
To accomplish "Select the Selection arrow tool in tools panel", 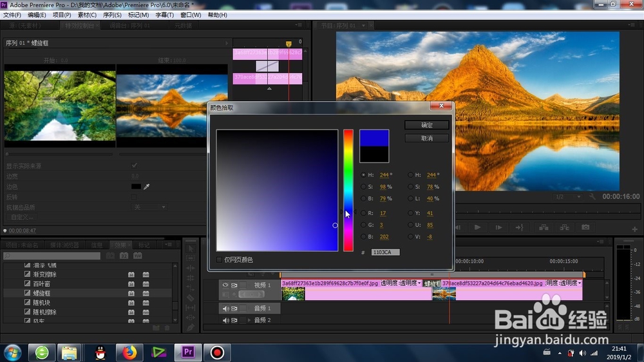I will point(191,249).
